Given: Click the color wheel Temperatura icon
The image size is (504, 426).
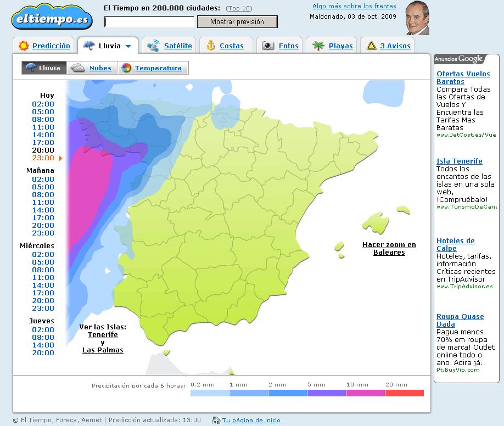Looking at the screenshot, I should click(x=126, y=68).
